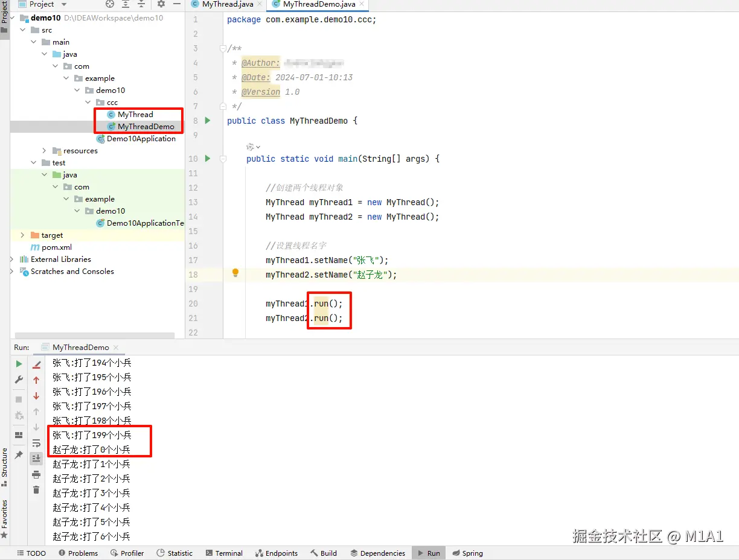
Task: Open the Profiler tool window
Action: (x=127, y=553)
